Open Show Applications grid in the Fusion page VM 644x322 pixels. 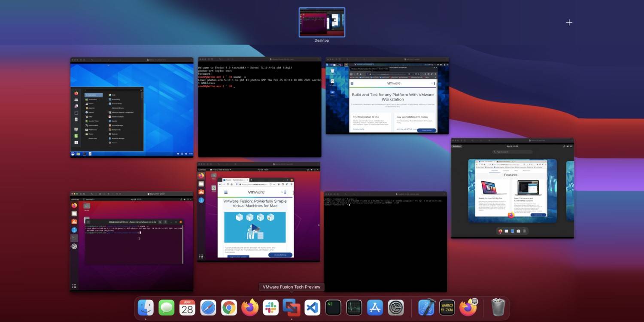click(x=201, y=257)
